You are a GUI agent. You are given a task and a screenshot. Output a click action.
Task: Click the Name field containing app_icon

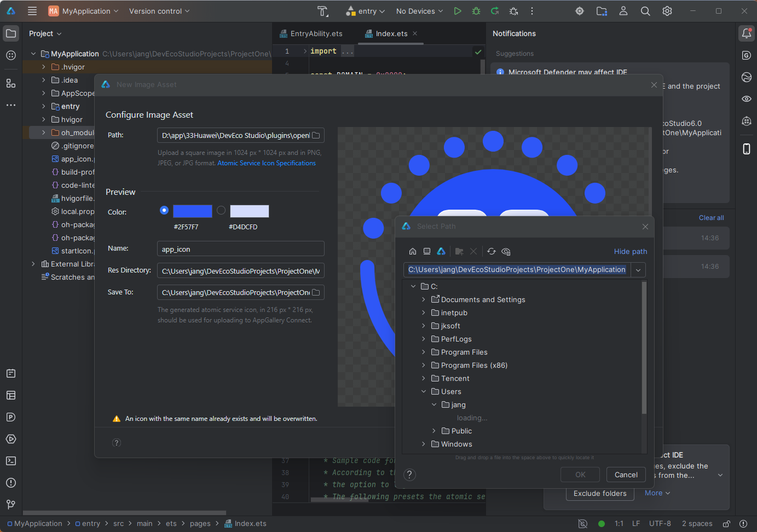click(240, 249)
